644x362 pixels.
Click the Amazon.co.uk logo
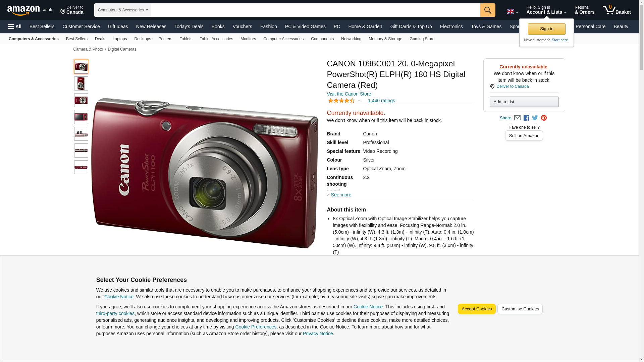pos(30,10)
